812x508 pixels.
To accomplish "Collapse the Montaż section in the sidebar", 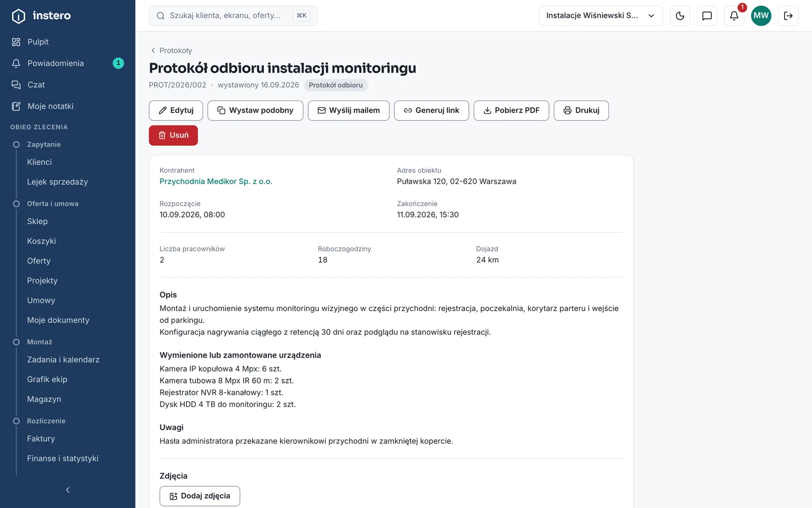I will [40, 342].
